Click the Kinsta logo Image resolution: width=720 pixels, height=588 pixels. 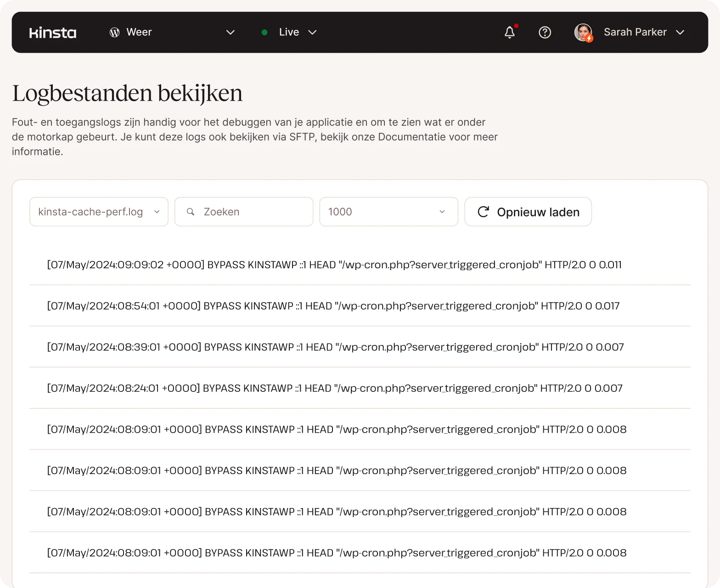tap(53, 33)
